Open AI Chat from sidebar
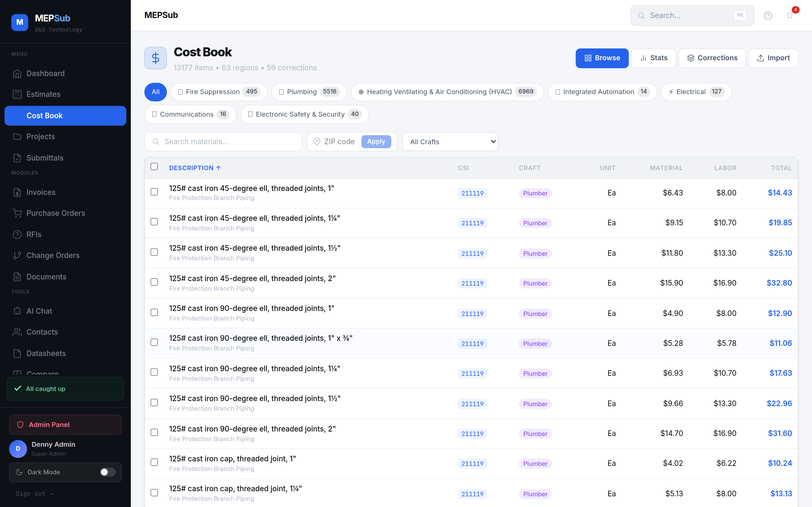The image size is (812, 507). (39, 311)
